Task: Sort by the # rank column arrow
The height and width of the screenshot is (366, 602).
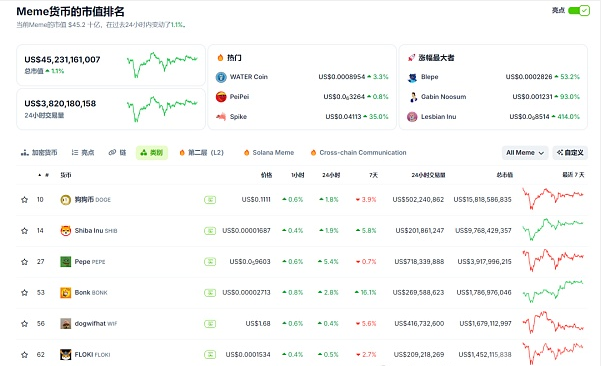Action: (40, 175)
